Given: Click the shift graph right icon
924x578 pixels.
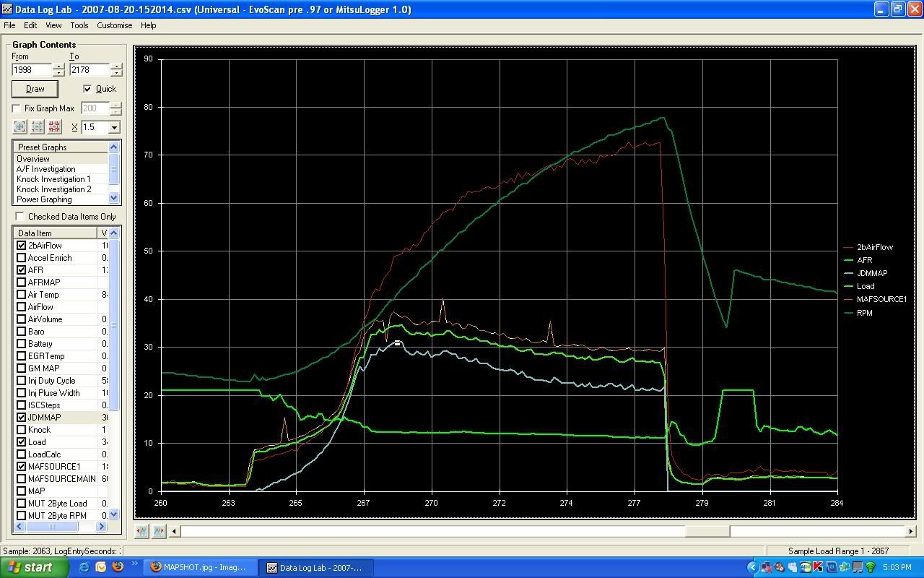Looking at the screenshot, I should pos(159,531).
